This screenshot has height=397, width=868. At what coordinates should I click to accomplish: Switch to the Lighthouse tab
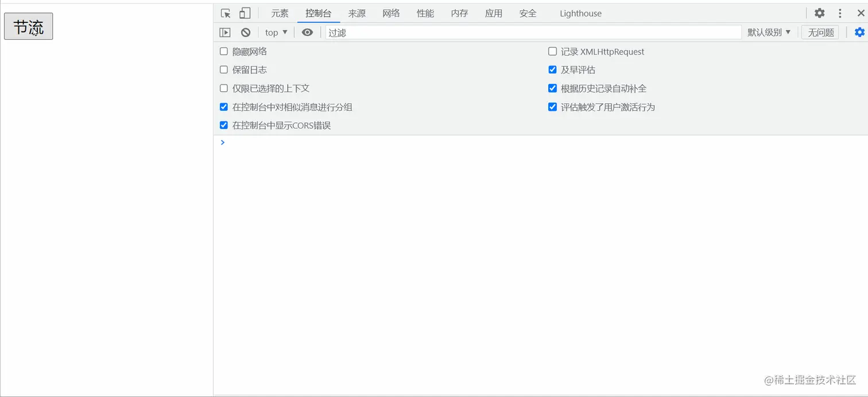point(580,13)
